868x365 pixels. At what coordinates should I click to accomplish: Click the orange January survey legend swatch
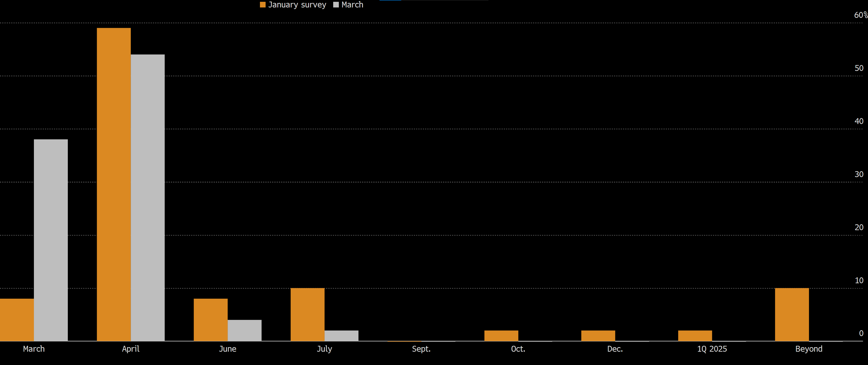(x=263, y=5)
